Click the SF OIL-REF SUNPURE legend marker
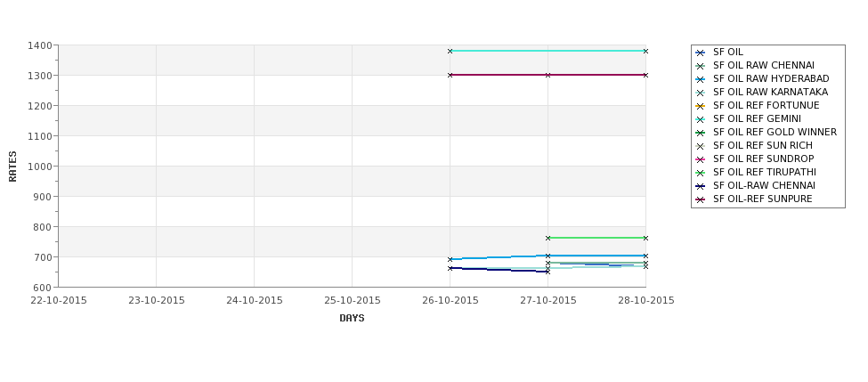 (x=701, y=199)
